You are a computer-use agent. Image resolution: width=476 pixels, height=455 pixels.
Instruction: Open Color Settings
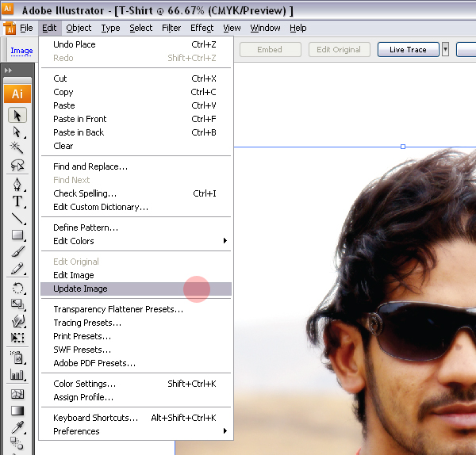(136, 384)
